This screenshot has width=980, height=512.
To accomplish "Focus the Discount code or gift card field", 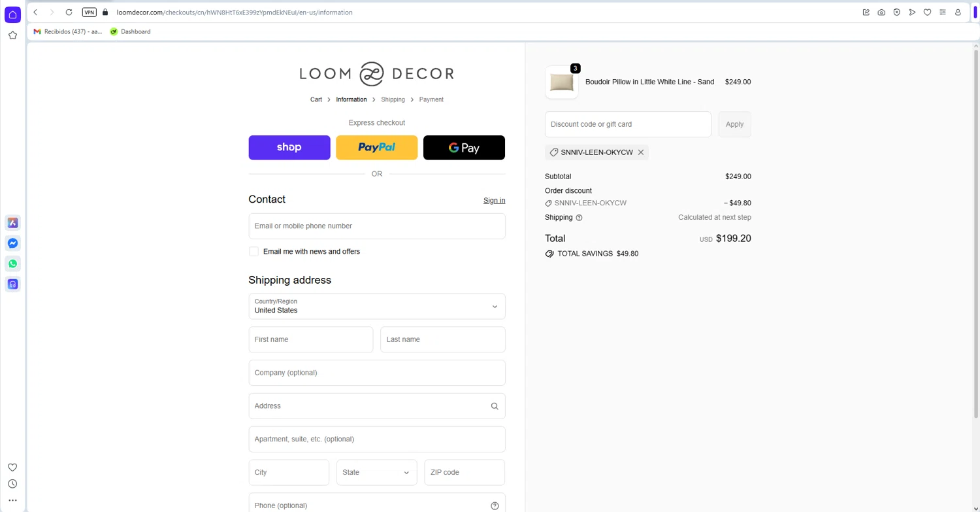I will coord(628,124).
